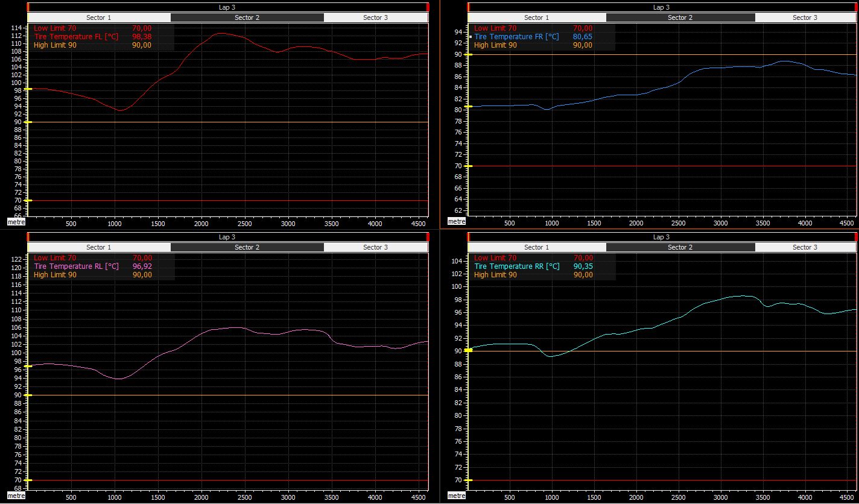Click yellow 98 value marker on FL axis

28,89
